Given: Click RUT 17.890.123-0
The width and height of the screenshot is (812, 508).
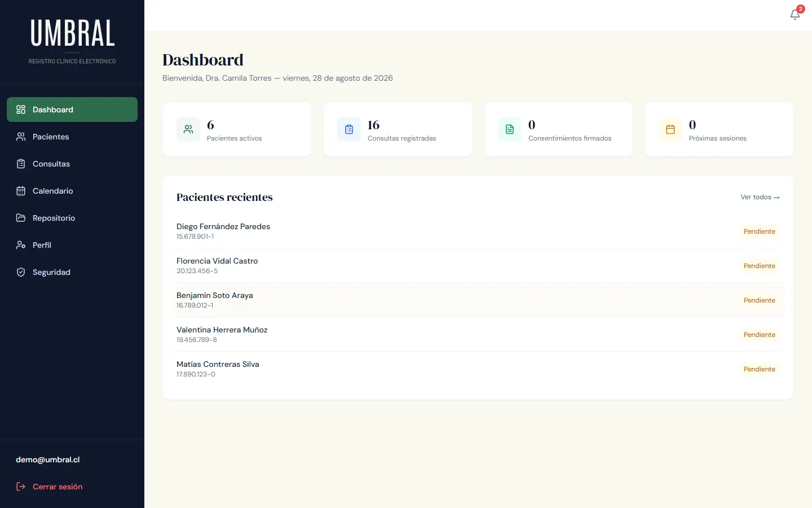Looking at the screenshot, I should pos(196,374).
